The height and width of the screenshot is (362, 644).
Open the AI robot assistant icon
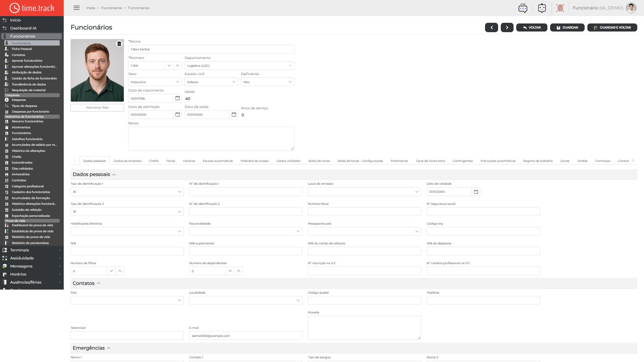[x=542, y=8]
